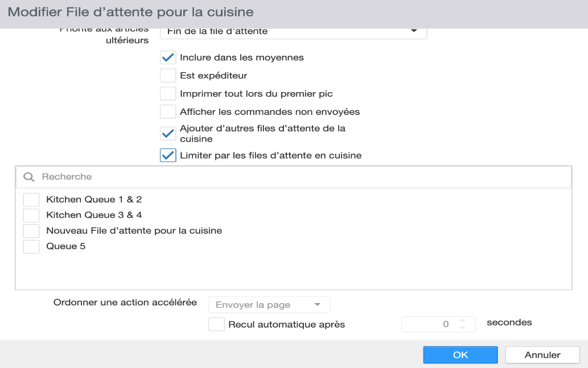Tick the Queue 5 checkbox

31,247
